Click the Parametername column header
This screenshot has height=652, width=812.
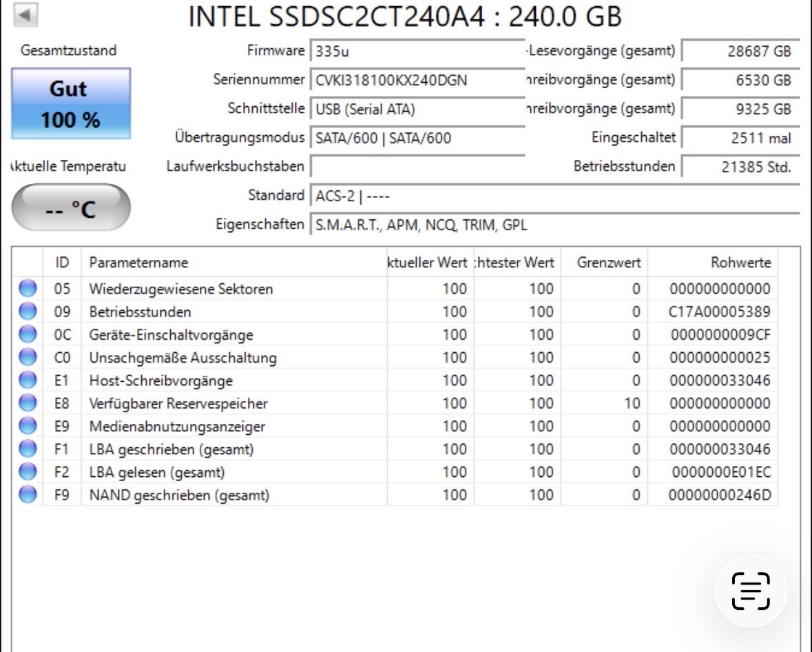click(234, 263)
